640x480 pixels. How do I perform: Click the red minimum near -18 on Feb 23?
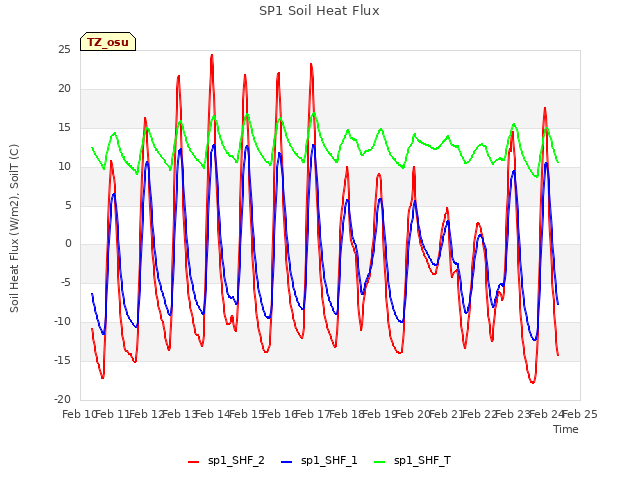click(532, 382)
